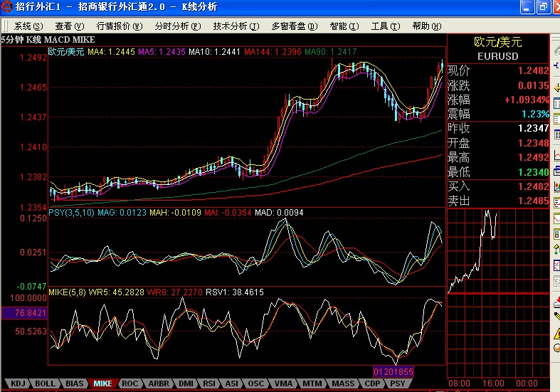Click the app logo in title bar

click(7, 6)
